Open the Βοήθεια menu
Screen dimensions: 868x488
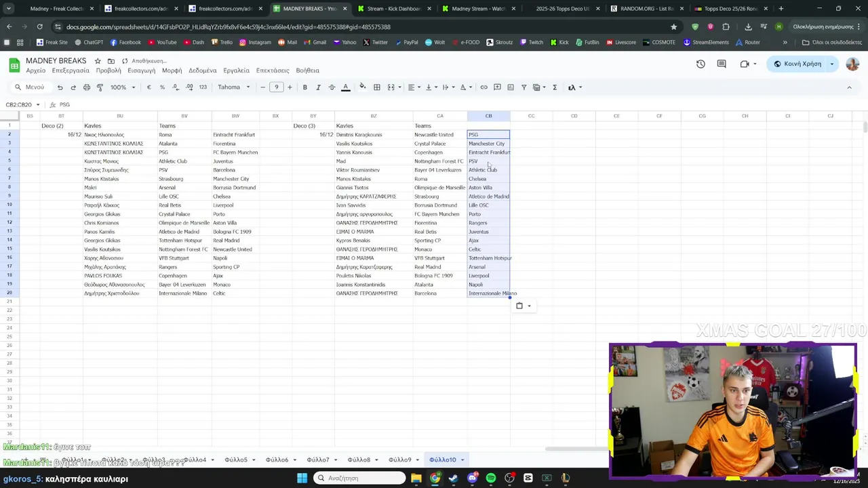click(x=308, y=70)
